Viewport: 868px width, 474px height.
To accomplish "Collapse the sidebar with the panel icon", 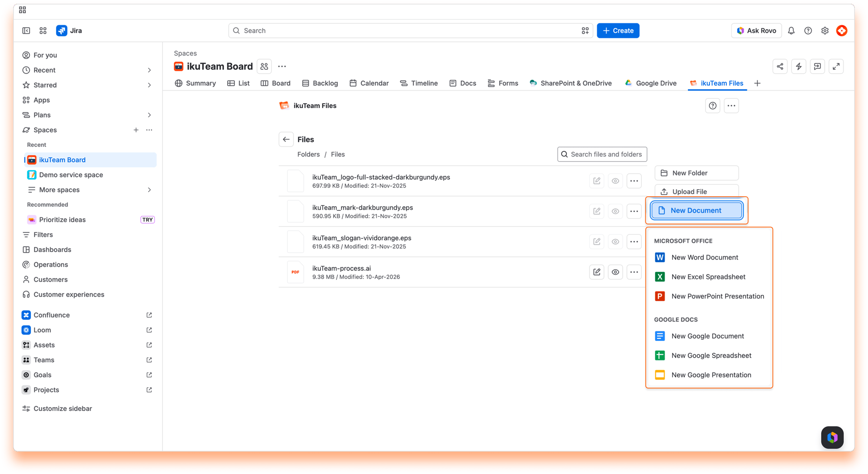I will 26,30.
